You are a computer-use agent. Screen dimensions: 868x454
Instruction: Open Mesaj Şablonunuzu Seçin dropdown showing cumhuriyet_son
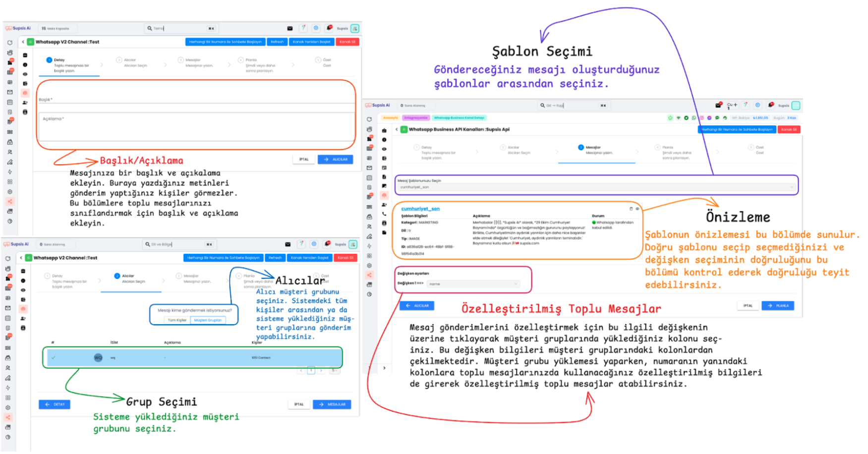click(x=597, y=187)
